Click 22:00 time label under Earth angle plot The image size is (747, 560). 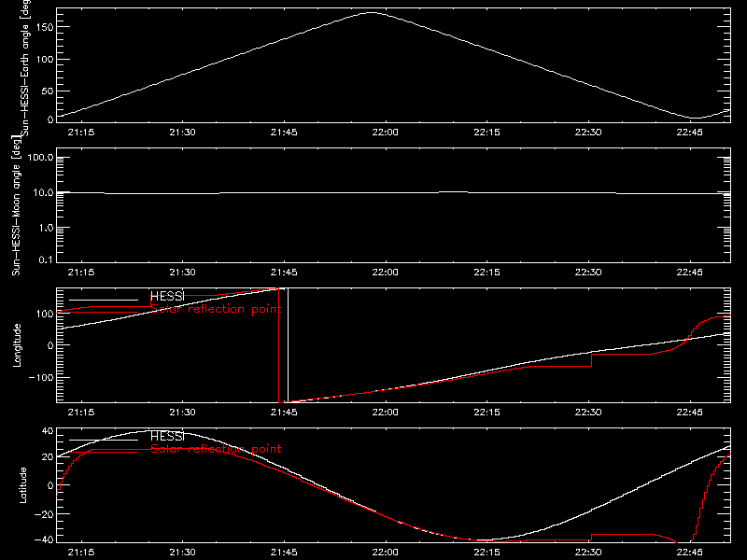point(386,132)
